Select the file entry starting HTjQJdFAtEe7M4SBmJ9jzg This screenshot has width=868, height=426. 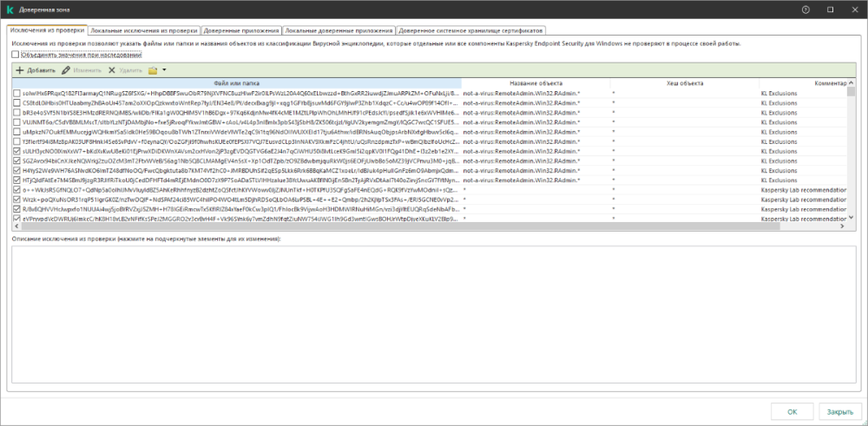click(240, 180)
